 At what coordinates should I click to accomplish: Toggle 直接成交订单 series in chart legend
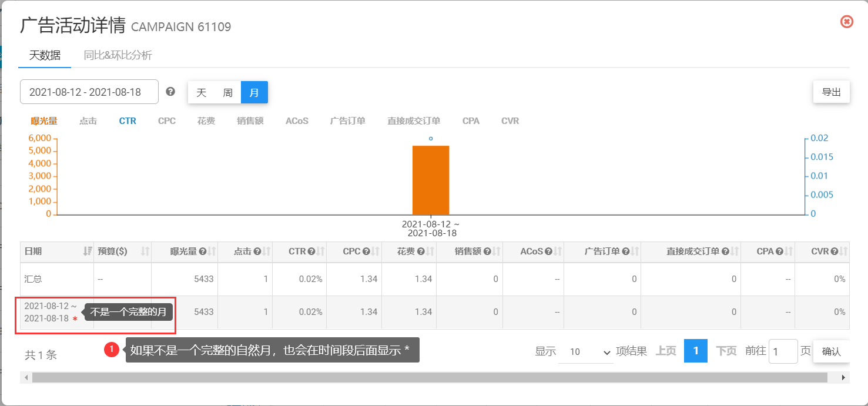click(414, 121)
